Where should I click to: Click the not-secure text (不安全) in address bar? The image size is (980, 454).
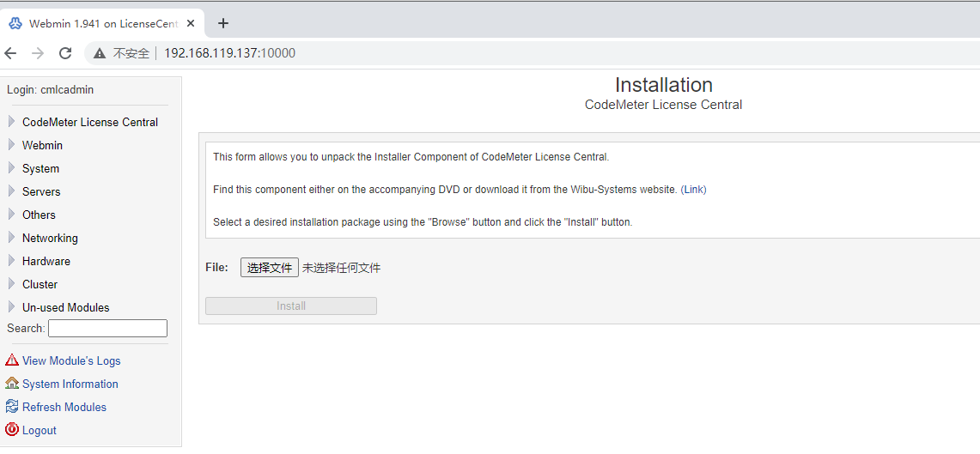coord(131,54)
